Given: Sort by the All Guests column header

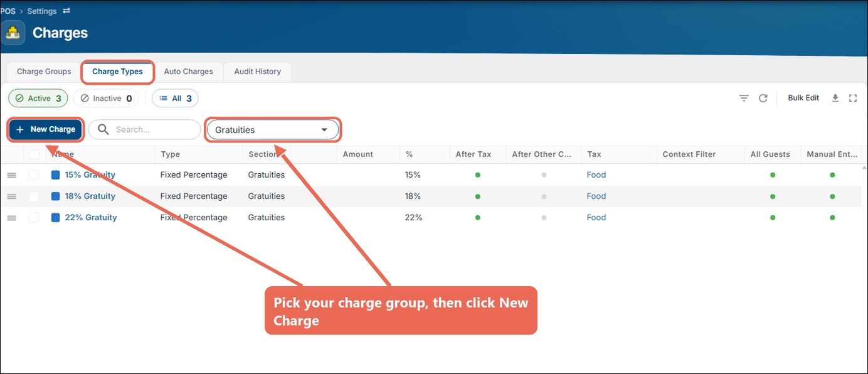Looking at the screenshot, I should pos(770,154).
